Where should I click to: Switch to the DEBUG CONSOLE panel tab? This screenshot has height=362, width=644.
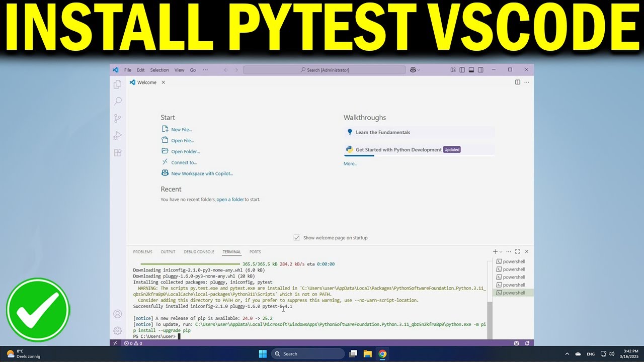point(199,252)
